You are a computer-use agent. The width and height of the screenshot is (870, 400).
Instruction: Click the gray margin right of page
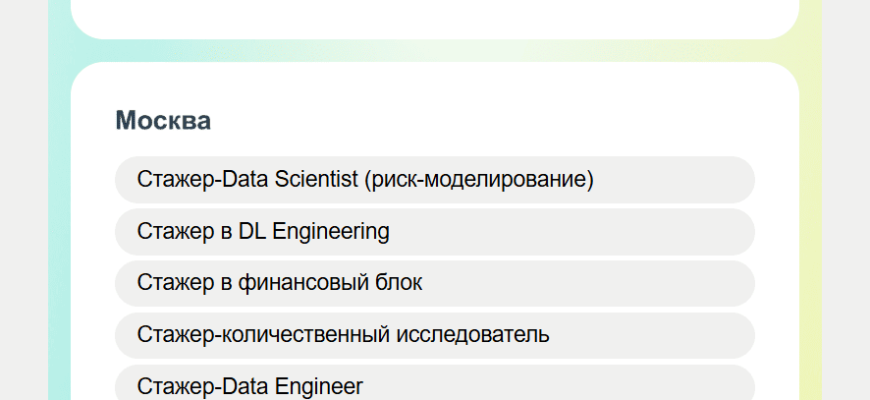pyautogui.click(x=846, y=200)
